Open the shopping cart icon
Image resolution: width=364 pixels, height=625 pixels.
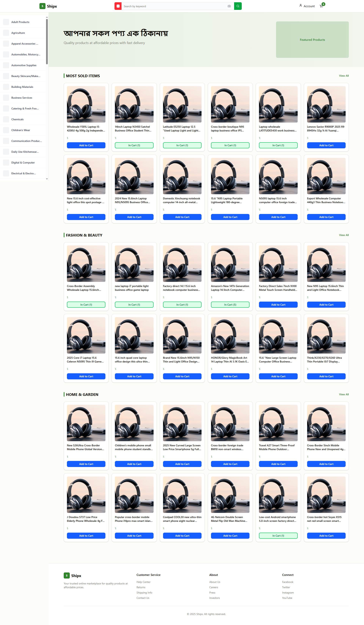321,6
